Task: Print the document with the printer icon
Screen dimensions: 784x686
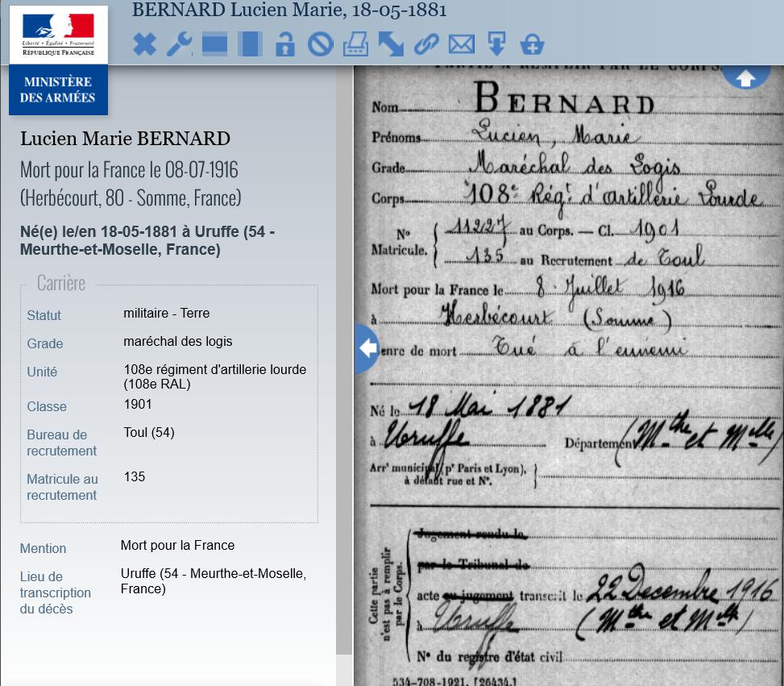Action: [355, 44]
